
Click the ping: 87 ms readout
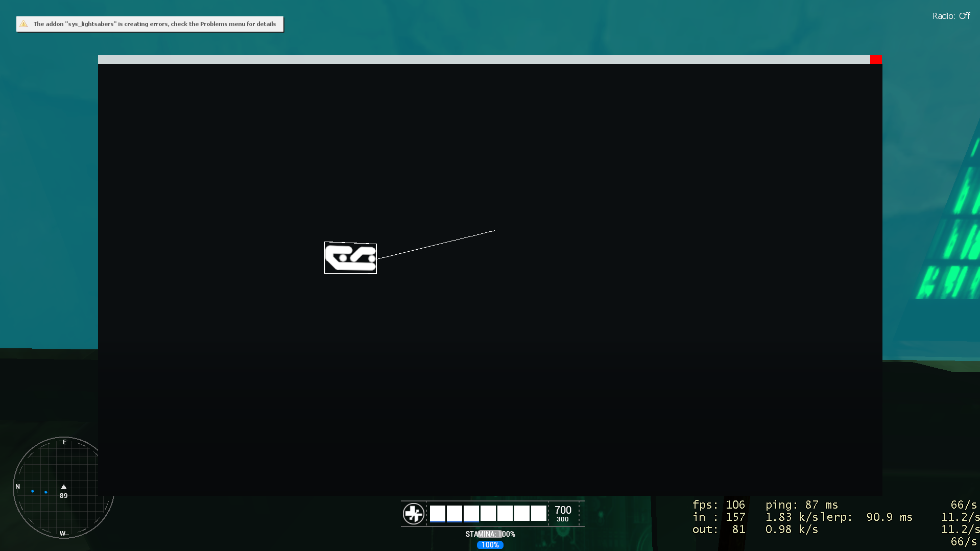801,505
